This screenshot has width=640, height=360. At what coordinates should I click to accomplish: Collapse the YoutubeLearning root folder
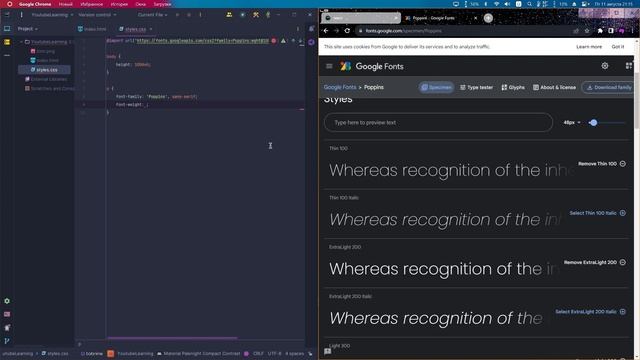pos(22,42)
